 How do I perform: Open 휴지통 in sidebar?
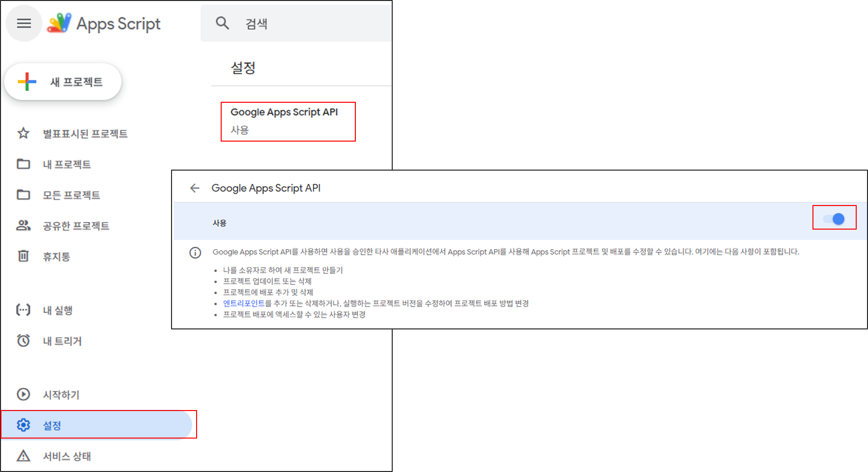(x=57, y=257)
